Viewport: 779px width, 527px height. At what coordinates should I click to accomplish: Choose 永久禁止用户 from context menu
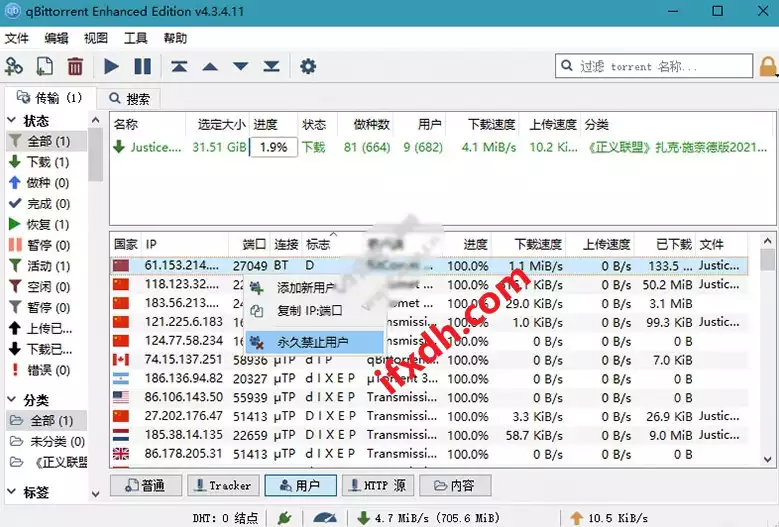point(314,342)
